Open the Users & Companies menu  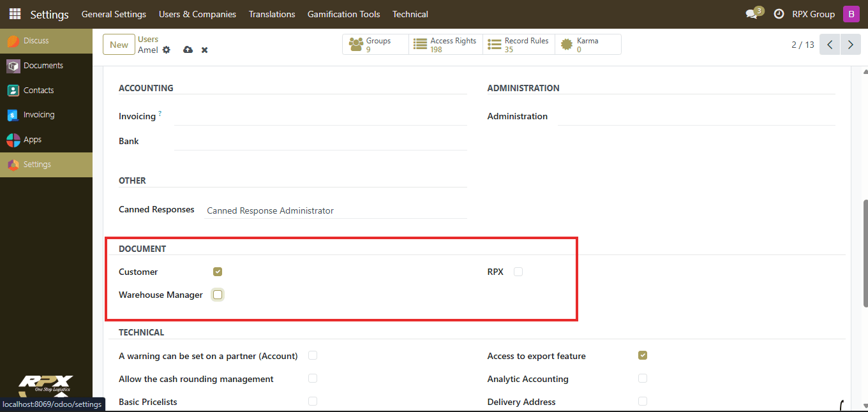coord(197,14)
